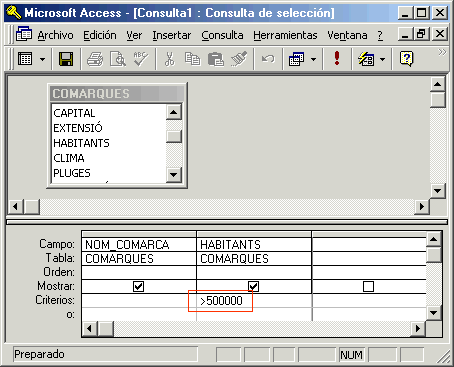The height and width of the screenshot is (367, 454).
Task: Check the Mostrar box in empty third column
Action: click(368, 286)
